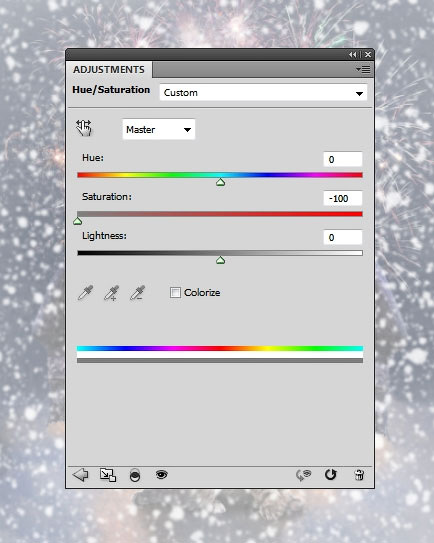Screen dimensions: 434x543
Task: Select the on-image targeted adjustment tool
Action: point(83,128)
